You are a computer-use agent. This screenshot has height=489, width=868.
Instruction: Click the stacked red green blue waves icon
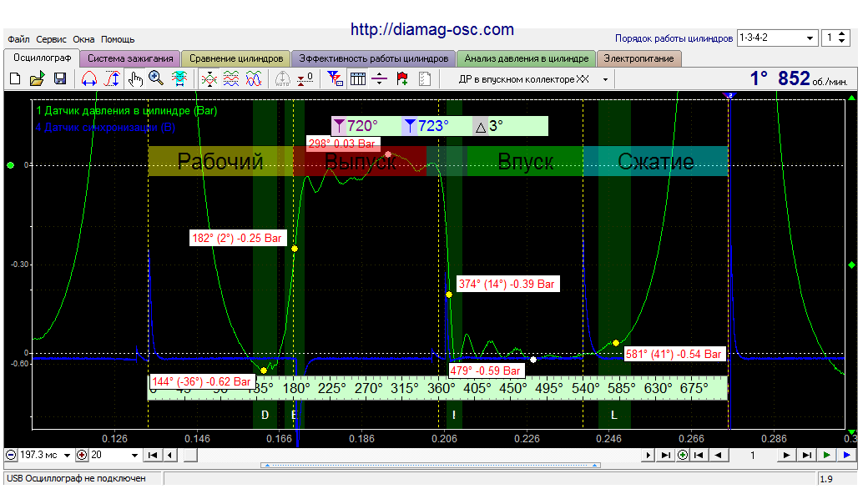click(x=231, y=78)
